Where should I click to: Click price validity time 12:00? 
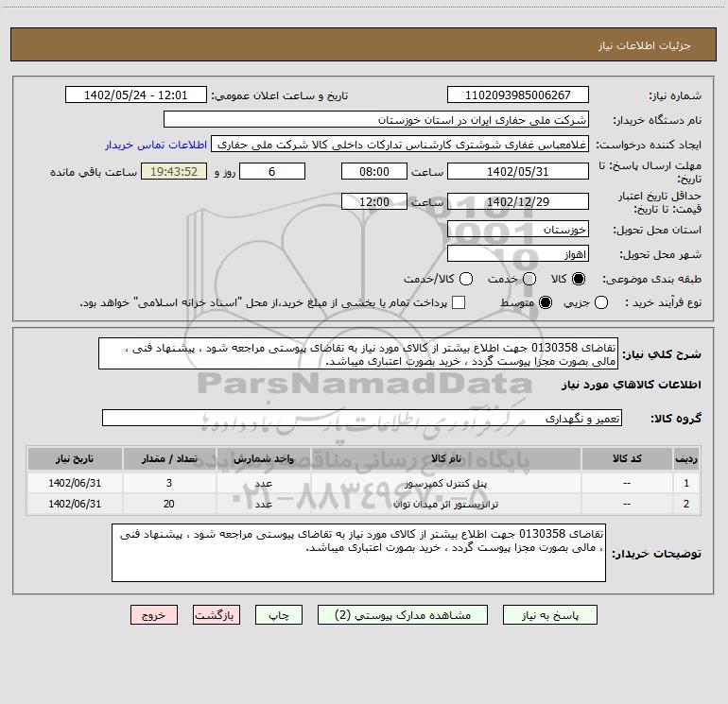click(x=374, y=201)
